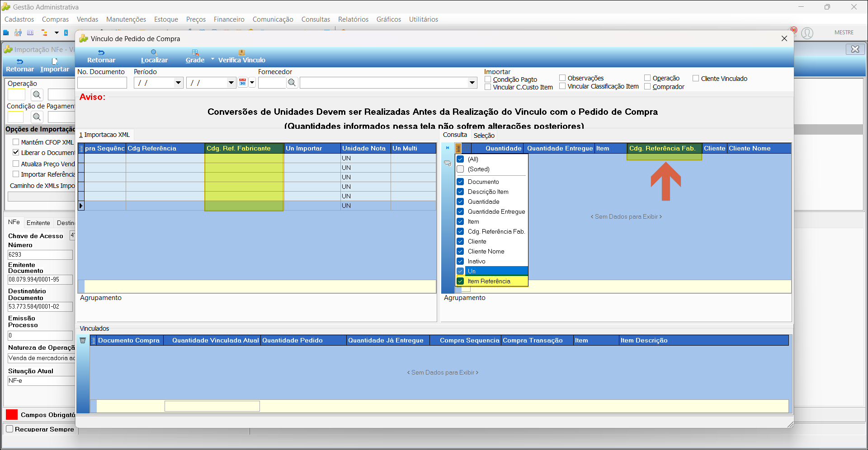The width and height of the screenshot is (868, 450).
Task: Open the Compras menu
Action: click(55, 19)
